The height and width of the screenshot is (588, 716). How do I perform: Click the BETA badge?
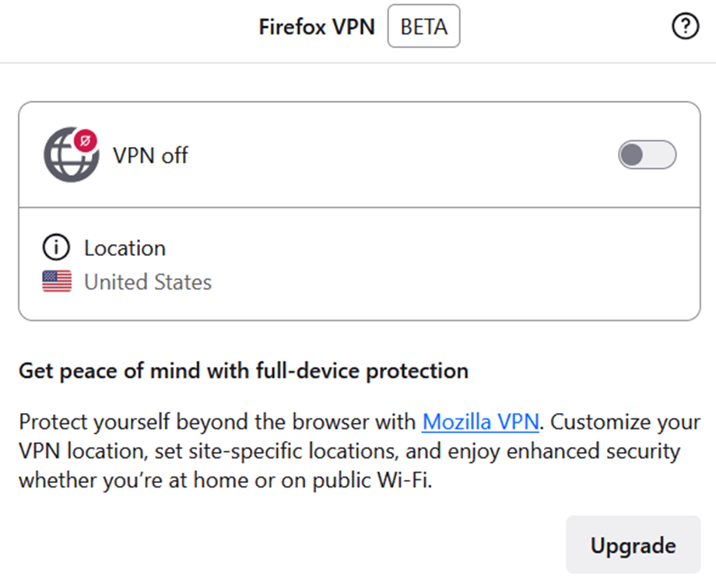pos(423,27)
